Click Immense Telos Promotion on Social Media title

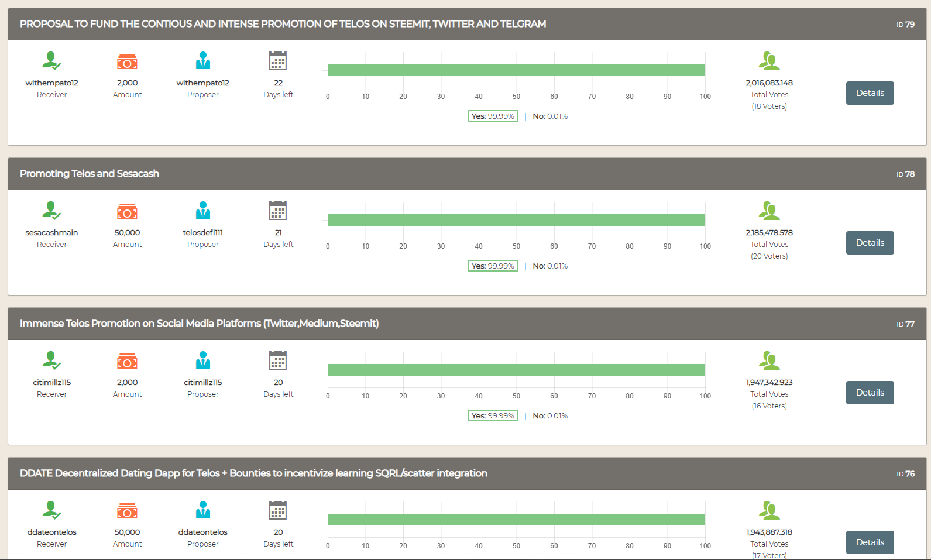click(x=200, y=324)
